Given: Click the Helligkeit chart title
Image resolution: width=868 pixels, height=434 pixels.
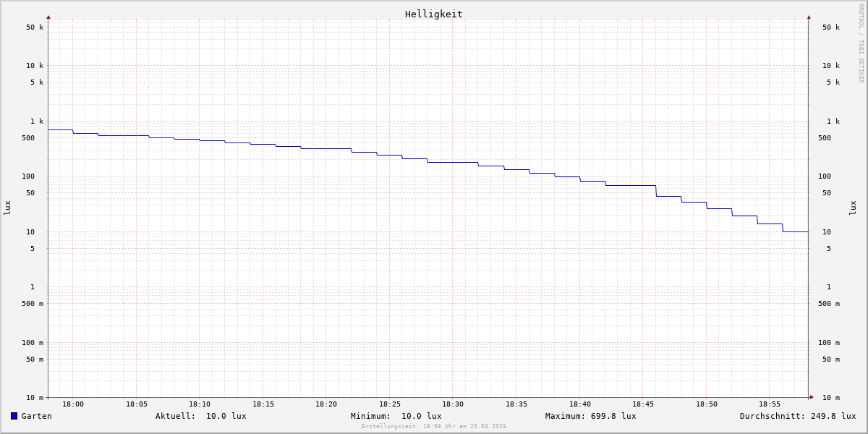Looking at the screenshot, I should 433,14.
